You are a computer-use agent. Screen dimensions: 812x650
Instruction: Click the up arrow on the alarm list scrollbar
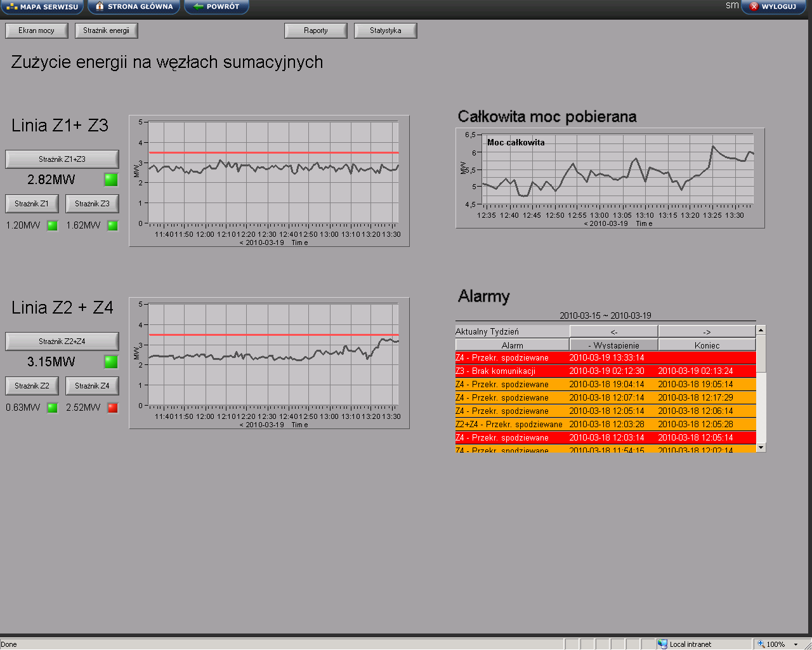pyautogui.click(x=761, y=330)
